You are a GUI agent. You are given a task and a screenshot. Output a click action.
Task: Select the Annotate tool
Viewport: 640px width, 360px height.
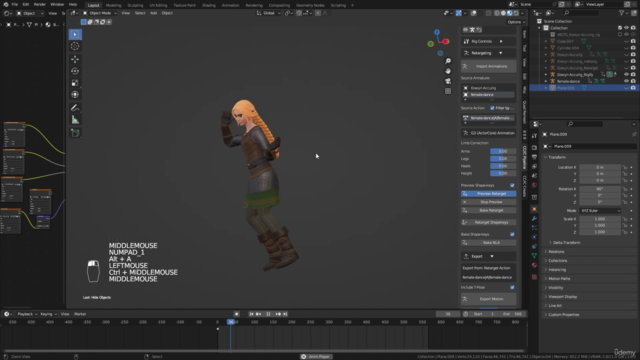click(x=75, y=108)
